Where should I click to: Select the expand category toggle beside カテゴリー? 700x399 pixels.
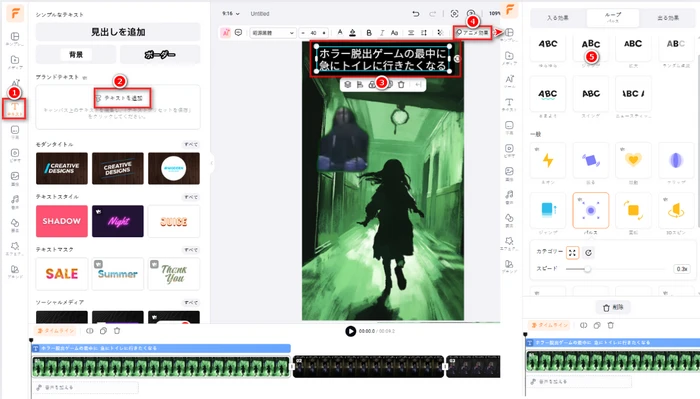572,253
